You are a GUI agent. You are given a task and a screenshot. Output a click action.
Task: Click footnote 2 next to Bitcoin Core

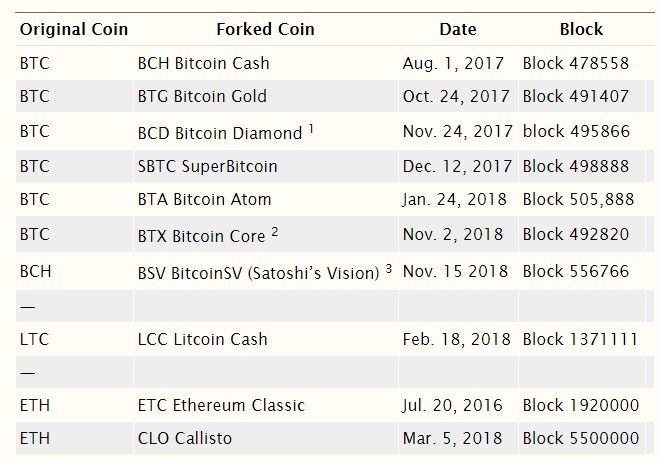coord(275,232)
